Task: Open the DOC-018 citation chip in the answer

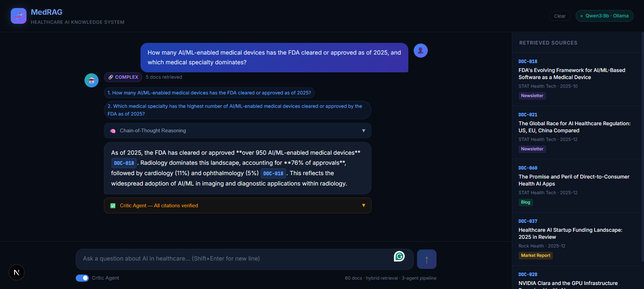Action: click(124, 163)
